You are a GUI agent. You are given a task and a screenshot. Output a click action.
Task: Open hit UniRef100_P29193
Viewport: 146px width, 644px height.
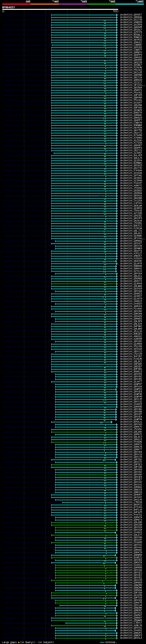[131, 259]
